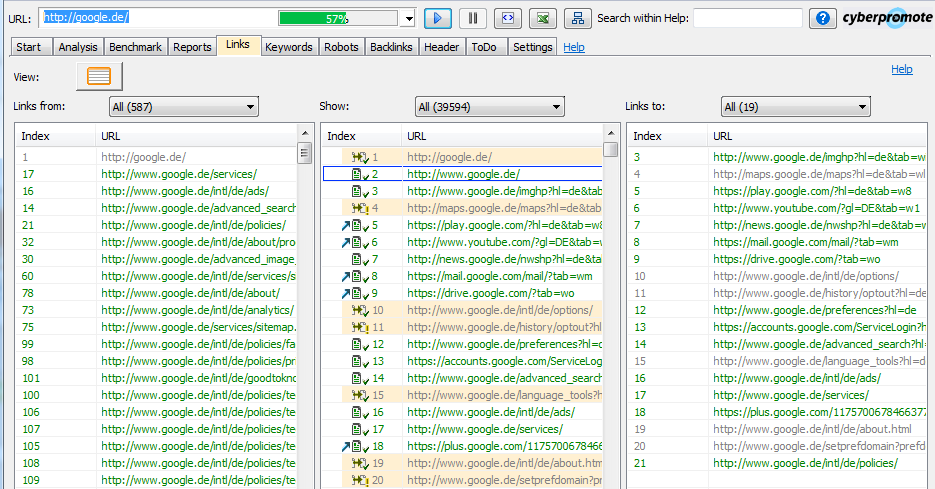Click warning status icon beside index 4 in middle list
The image size is (935, 489).
pos(360,208)
